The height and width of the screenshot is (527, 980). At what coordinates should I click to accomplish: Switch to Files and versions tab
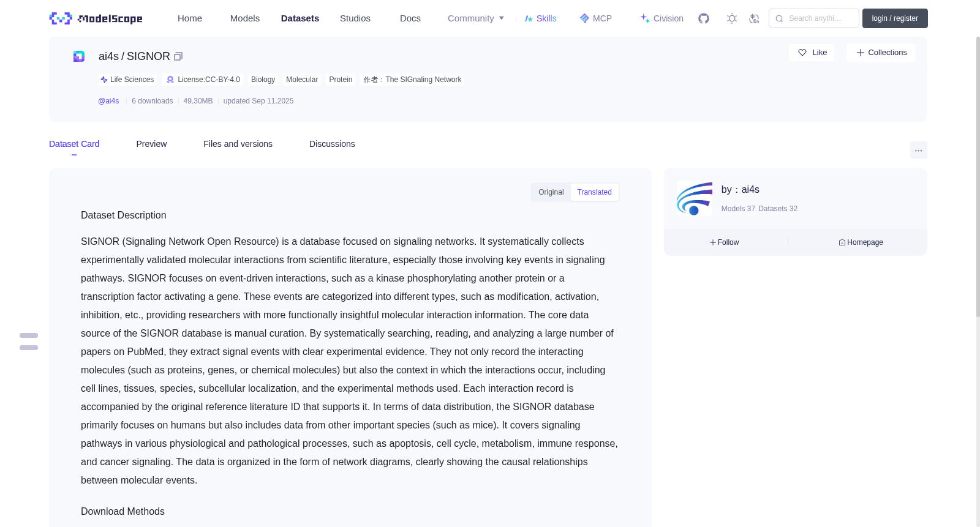pos(238,144)
